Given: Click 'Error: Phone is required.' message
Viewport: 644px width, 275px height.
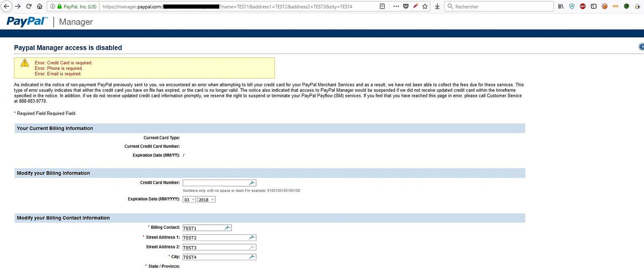Looking at the screenshot, I should pyautogui.click(x=59, y=68).
